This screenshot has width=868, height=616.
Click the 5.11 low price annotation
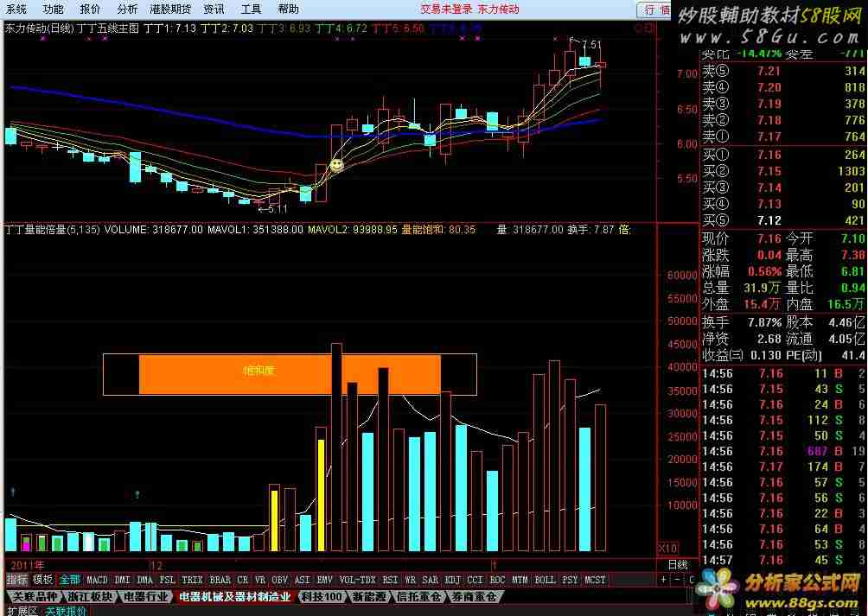coord(278,209)
